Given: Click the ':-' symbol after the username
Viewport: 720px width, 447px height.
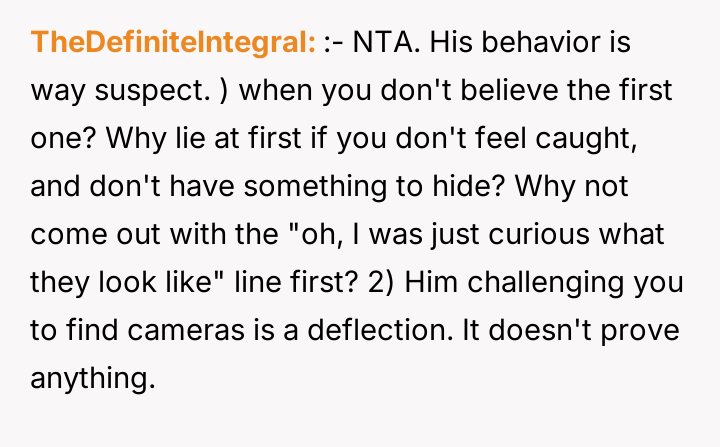Looking at the screenshot, I should [334, 44].
